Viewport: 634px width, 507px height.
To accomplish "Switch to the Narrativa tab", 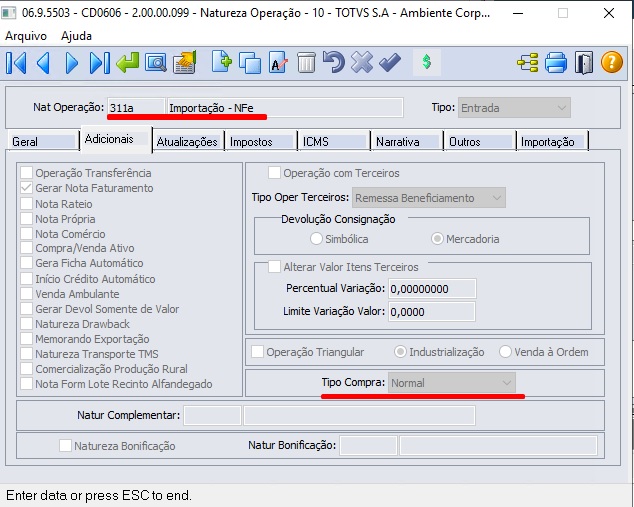I will [x=407, y=142].
